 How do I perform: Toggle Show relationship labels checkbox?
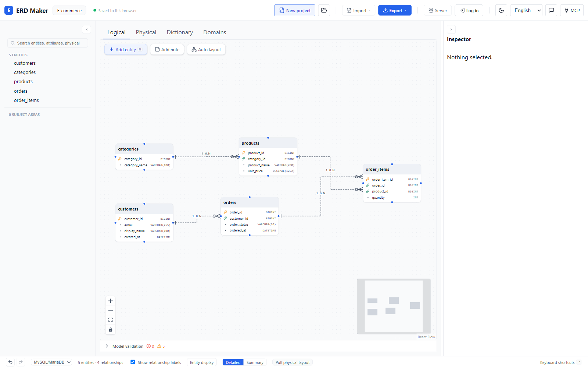click(x=133, y=362)
